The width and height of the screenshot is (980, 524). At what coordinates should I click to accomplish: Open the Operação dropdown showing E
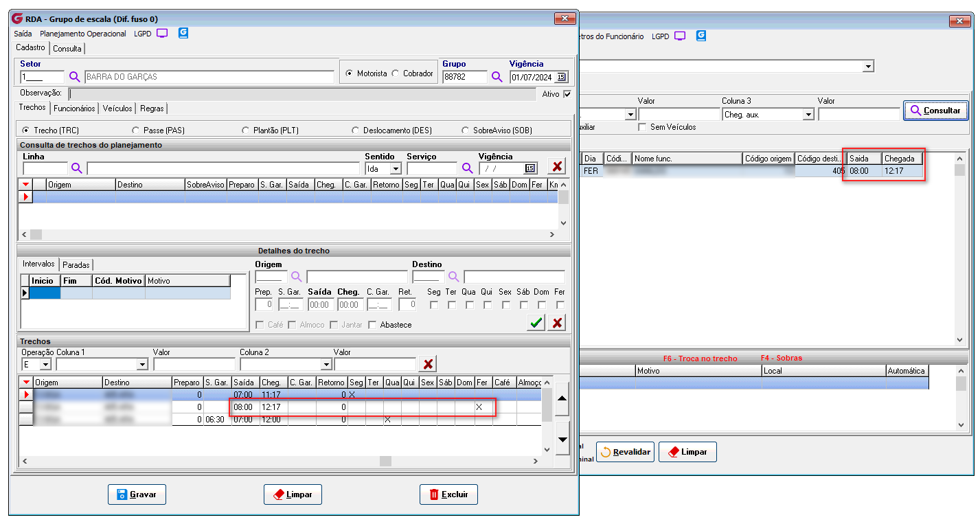(45, 364)
